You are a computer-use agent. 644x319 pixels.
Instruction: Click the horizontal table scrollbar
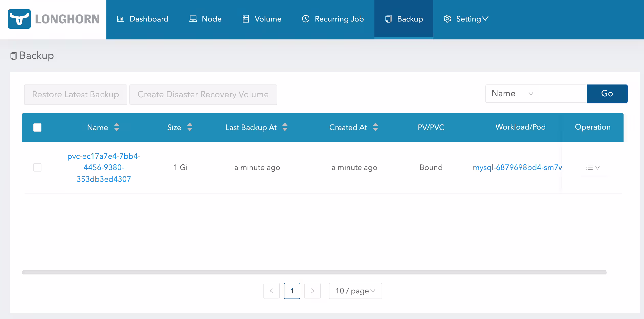coord(314,272)
